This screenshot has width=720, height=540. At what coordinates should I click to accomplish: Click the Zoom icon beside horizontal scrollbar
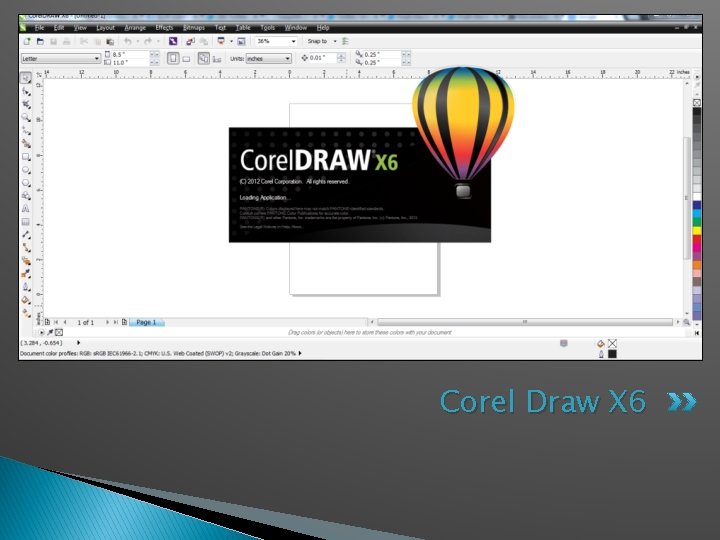click(686, 322)
